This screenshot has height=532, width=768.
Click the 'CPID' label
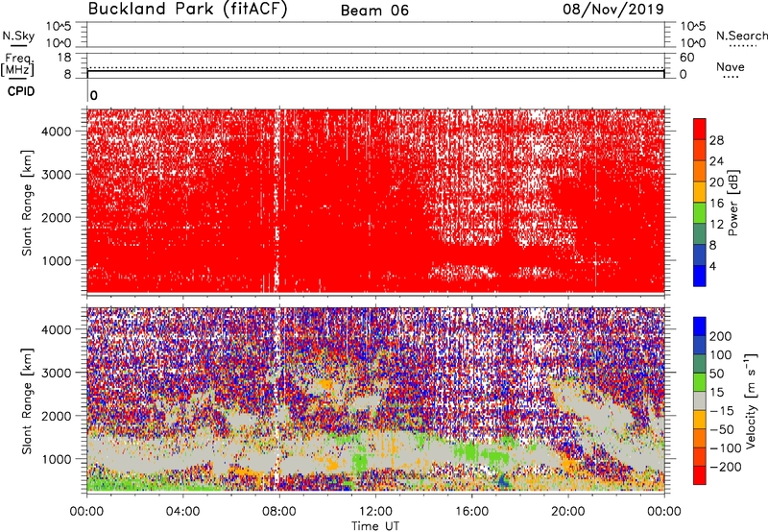21,91
